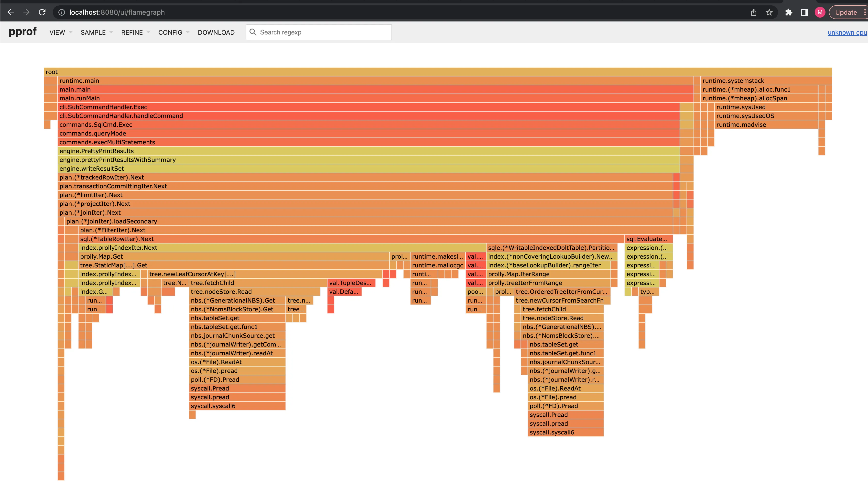Viewport: 868px width, 485px height.
Task: Expand the REFINE dropdown menu
Action: (x=135, y=32)
